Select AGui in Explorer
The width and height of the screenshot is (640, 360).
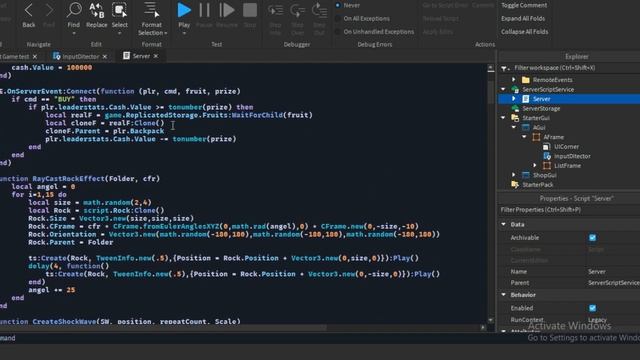tap(539, 128)
